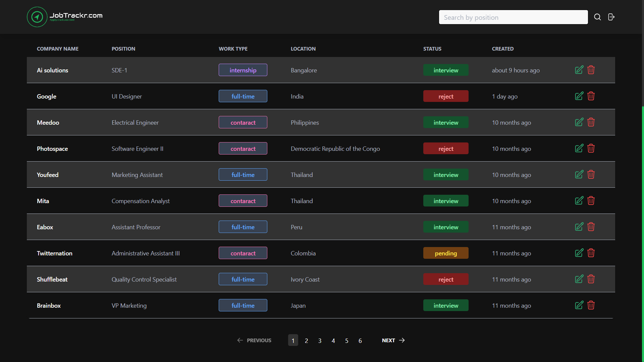Delete the Google UI Designer job
The image size is (644, 362).
(591, 96)
